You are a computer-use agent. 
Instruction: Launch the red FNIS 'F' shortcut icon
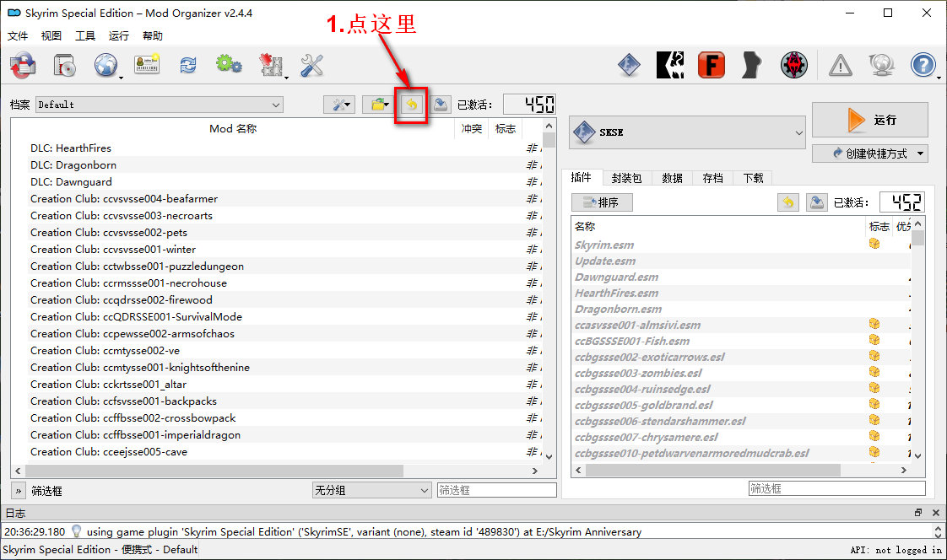point(711,65)
